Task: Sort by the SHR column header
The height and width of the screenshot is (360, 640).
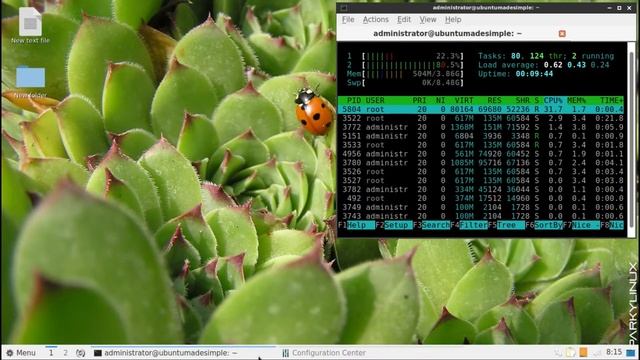Action: point(522,100)
